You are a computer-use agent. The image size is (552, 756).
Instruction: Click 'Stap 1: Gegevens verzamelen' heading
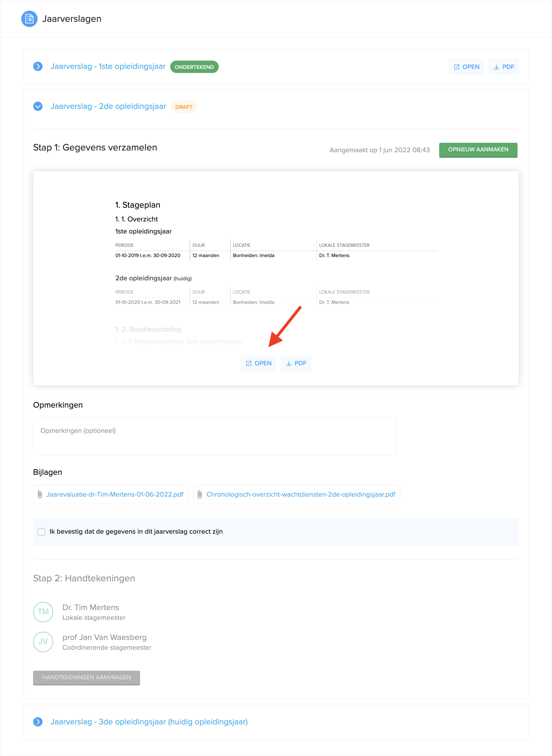click(95, 147)
